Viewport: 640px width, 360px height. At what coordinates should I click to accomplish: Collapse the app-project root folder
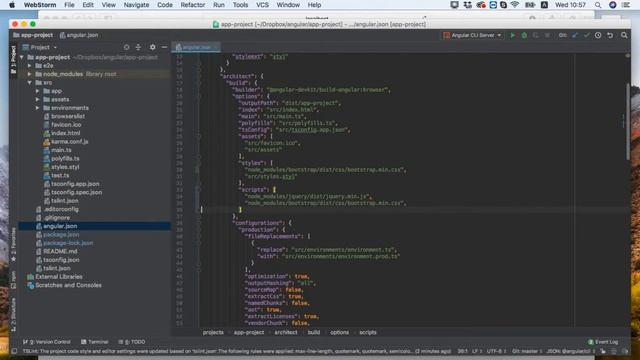click(22, 58)
